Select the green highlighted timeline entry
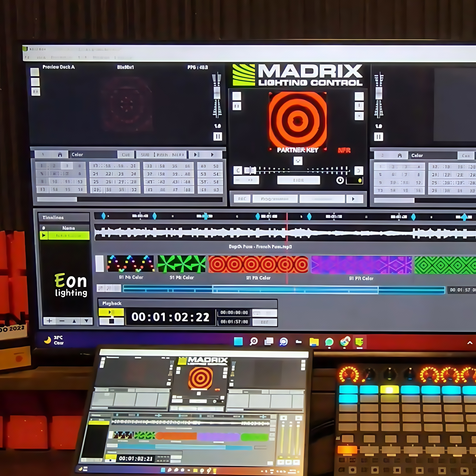 (69, 236)
